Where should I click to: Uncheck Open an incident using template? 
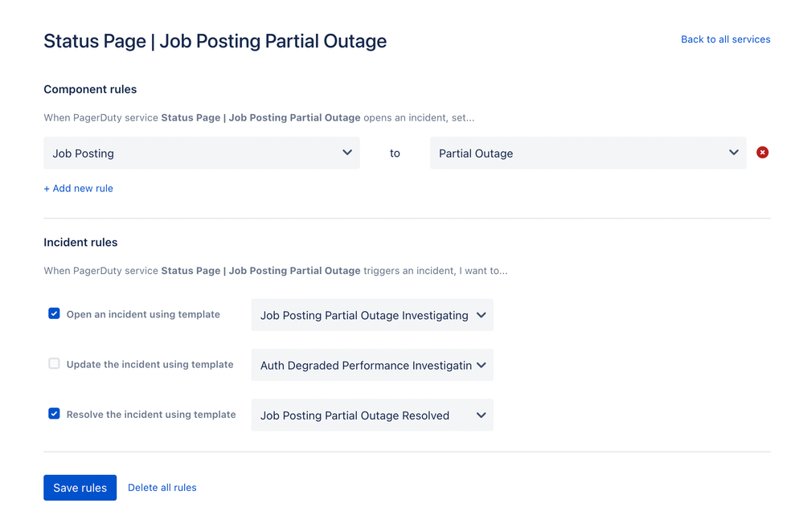54,313
